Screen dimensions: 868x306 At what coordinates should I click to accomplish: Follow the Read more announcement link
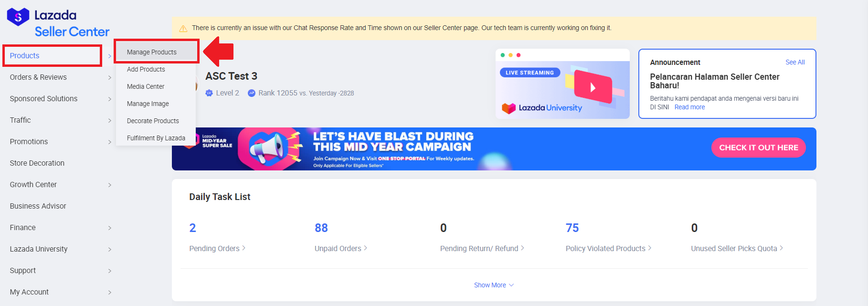[689, 107]
